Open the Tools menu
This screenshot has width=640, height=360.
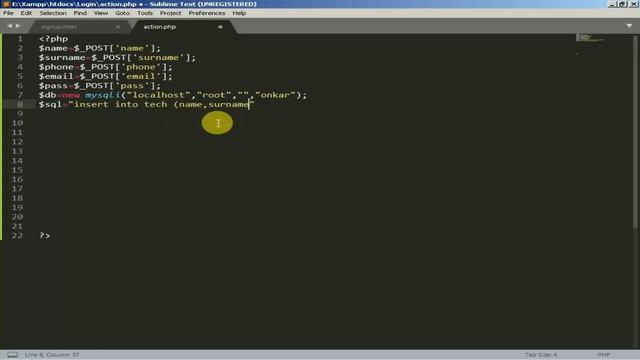click(x=145, y=13)
